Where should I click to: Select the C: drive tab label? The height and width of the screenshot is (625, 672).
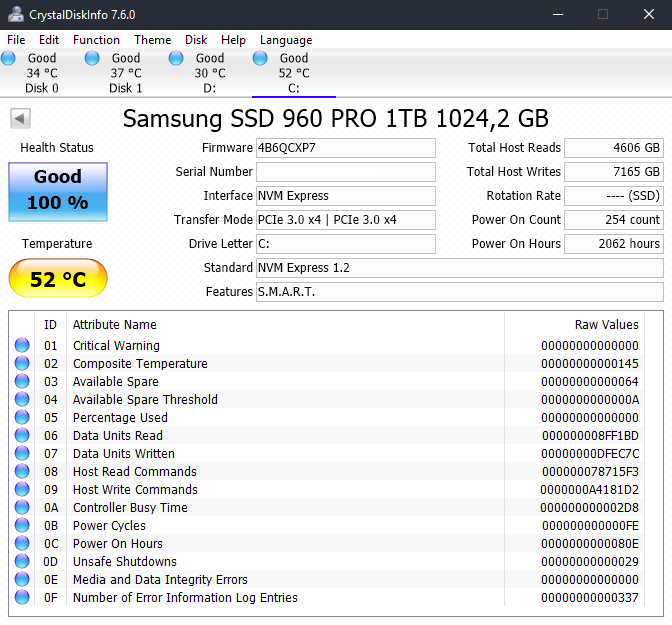294,88
